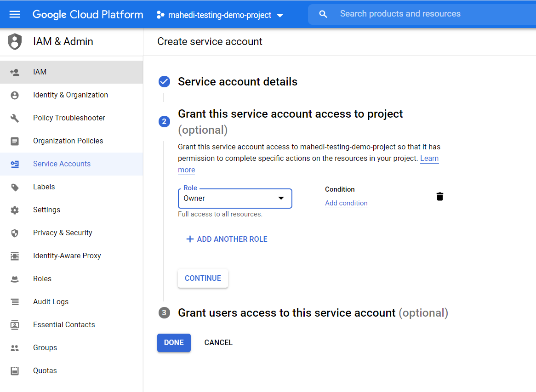Click the Privacy & Security shield icon
Screen dimensions: 536x392
click(x=15, y=233)
